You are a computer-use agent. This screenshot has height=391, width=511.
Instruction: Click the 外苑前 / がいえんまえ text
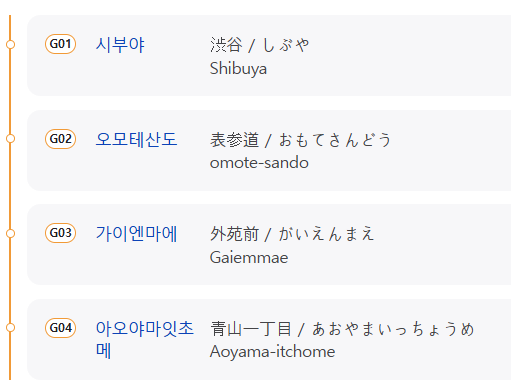pos(292,234)
